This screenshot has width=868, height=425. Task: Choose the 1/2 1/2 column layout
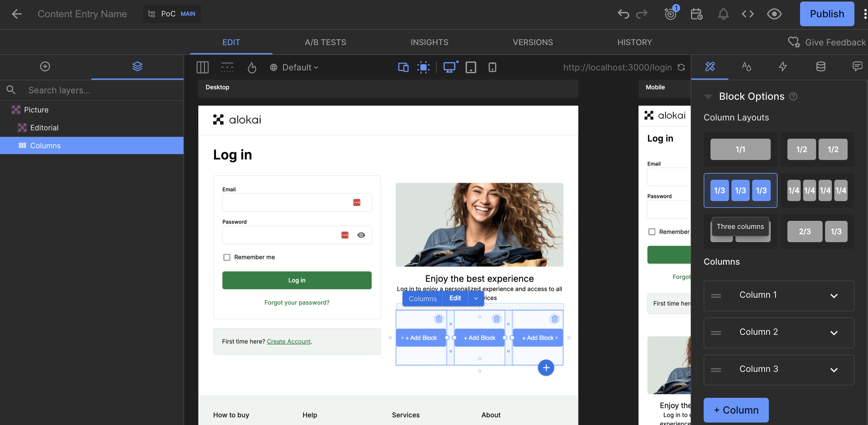817,149
